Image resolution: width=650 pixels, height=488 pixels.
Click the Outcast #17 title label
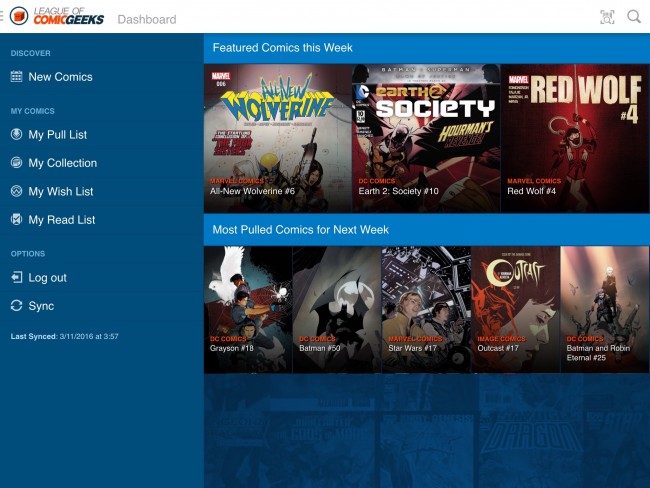(498, 348)
